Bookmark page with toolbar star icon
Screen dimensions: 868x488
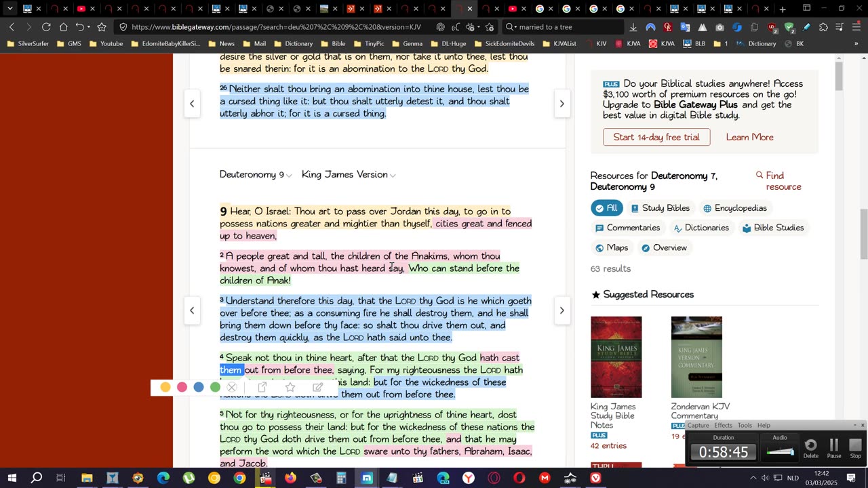(102, 27)
